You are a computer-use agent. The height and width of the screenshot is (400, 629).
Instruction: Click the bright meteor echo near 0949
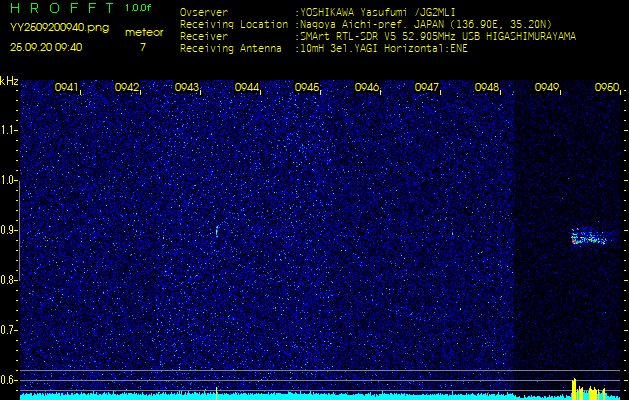589,237
